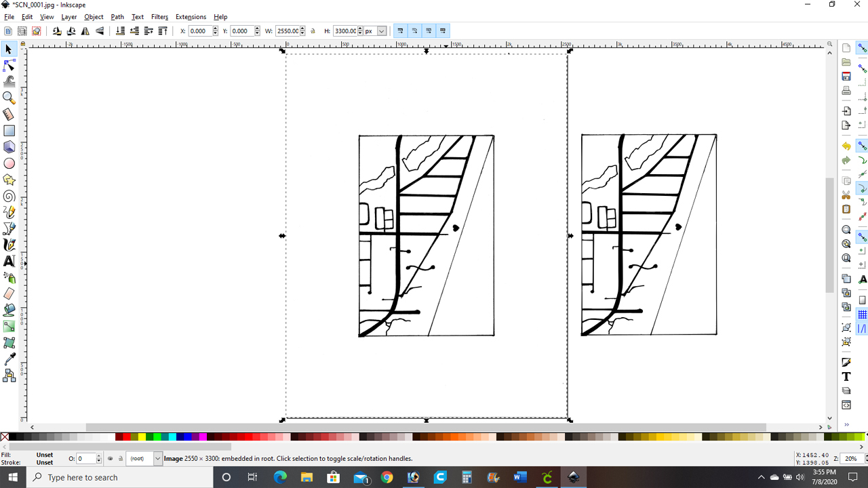Select the Zoom tool in the toolbox
This screenshot has width=868, height=488.
[9, 98]
